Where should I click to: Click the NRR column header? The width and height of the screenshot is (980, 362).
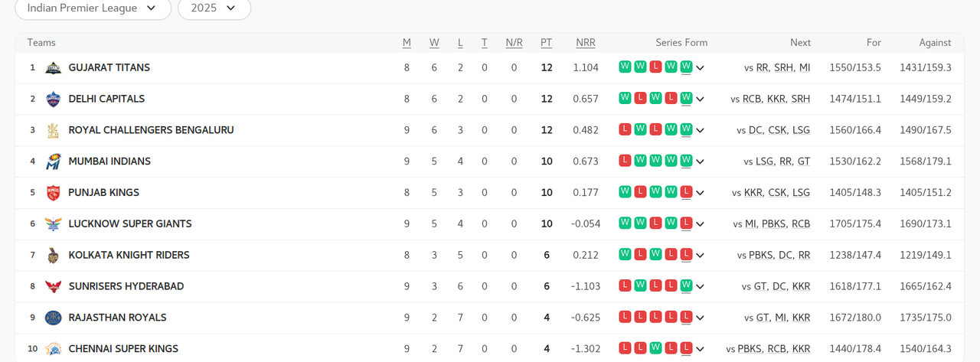[x=586, y=43]
